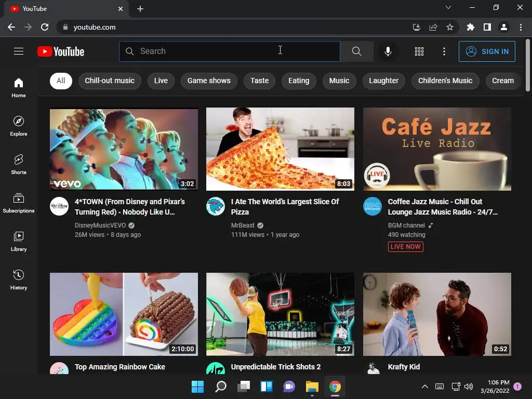Screen dimensions: 532x399
Task: Open taskbar search
Action: [x=221, y=387]
